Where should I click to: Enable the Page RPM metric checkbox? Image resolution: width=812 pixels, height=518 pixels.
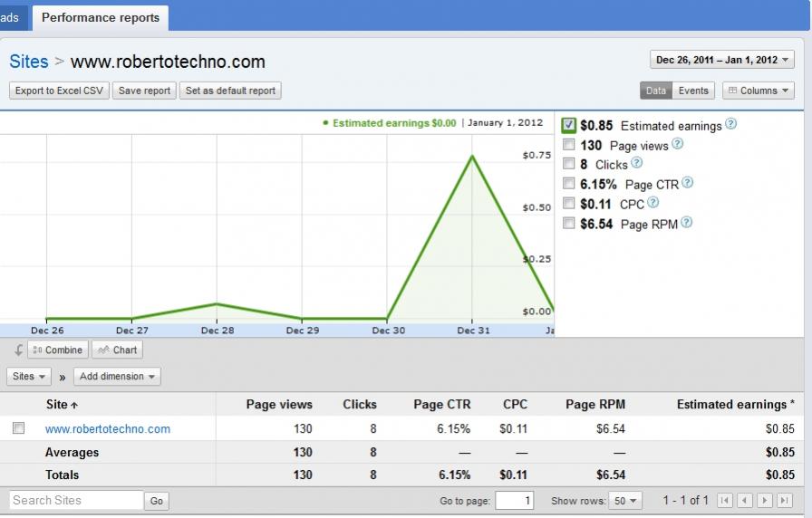tap(568, 223)
